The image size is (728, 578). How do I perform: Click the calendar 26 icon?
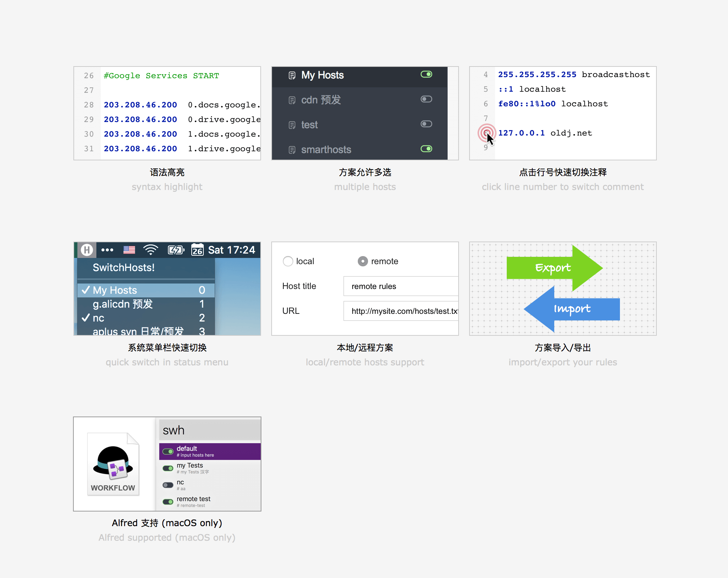pos(198,250)
